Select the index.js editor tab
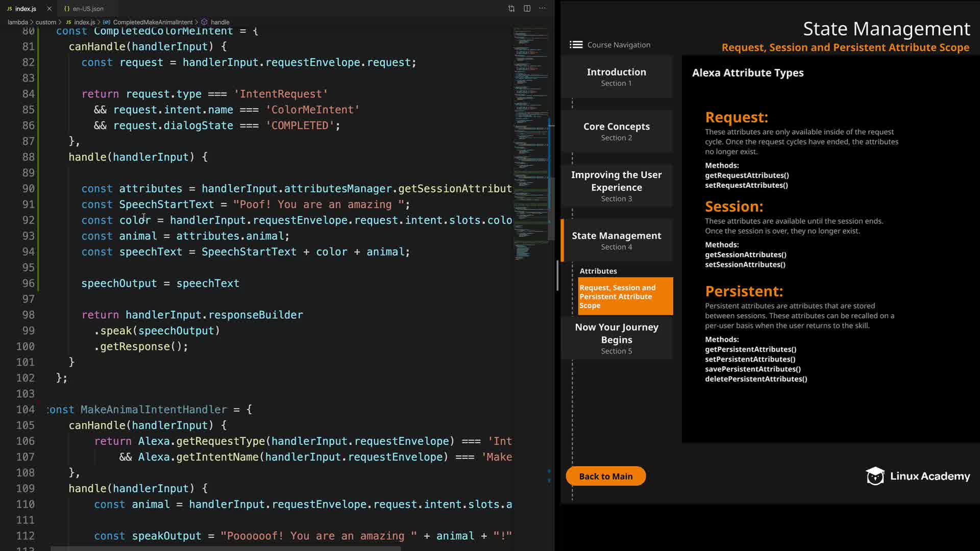 tap(25, 9)
